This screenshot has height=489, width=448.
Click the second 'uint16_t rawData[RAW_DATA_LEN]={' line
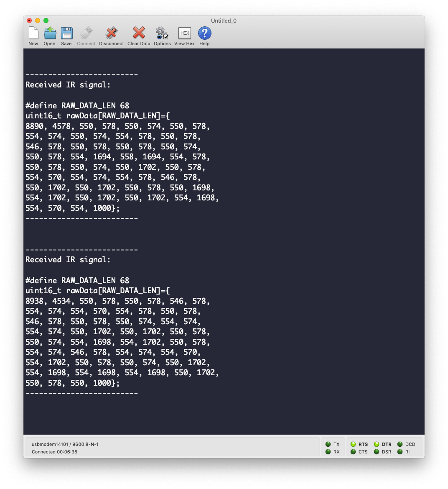click(97, 291)
